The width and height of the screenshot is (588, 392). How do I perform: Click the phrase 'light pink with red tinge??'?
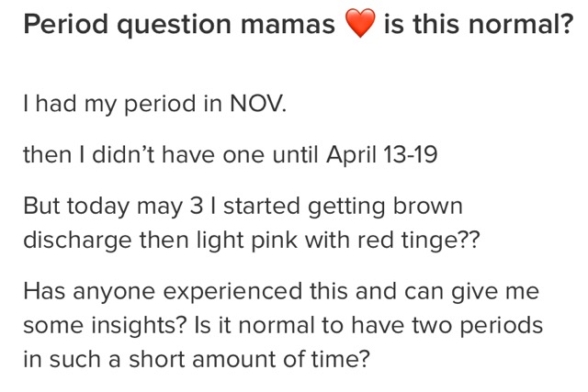[339, 241]
